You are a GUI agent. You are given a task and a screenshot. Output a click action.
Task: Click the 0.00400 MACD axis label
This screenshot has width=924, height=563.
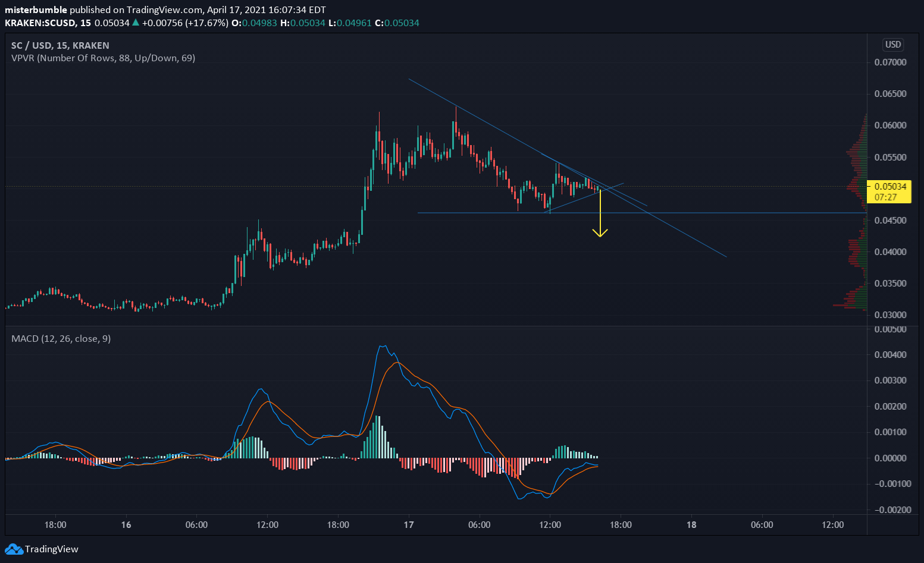890,355
